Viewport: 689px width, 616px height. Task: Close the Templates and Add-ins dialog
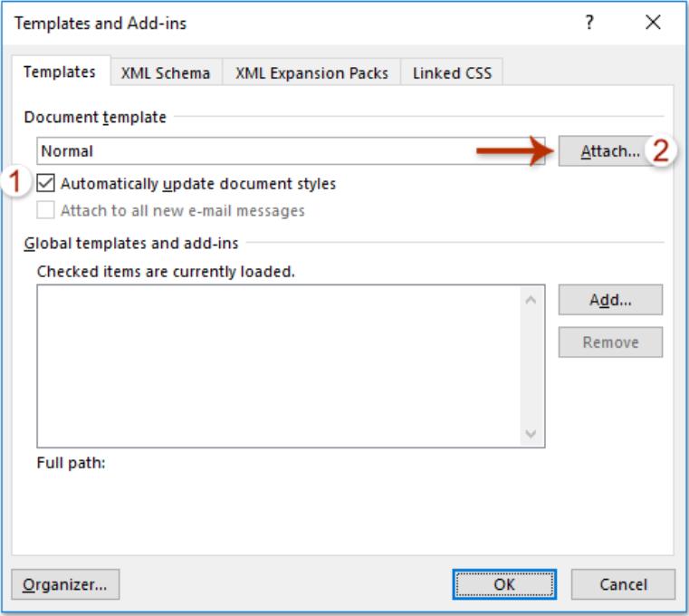[652, 23]
